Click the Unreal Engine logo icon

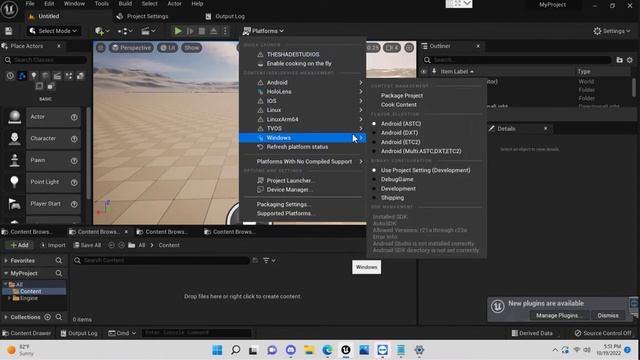pyautogui.click(x=9, y=9)
